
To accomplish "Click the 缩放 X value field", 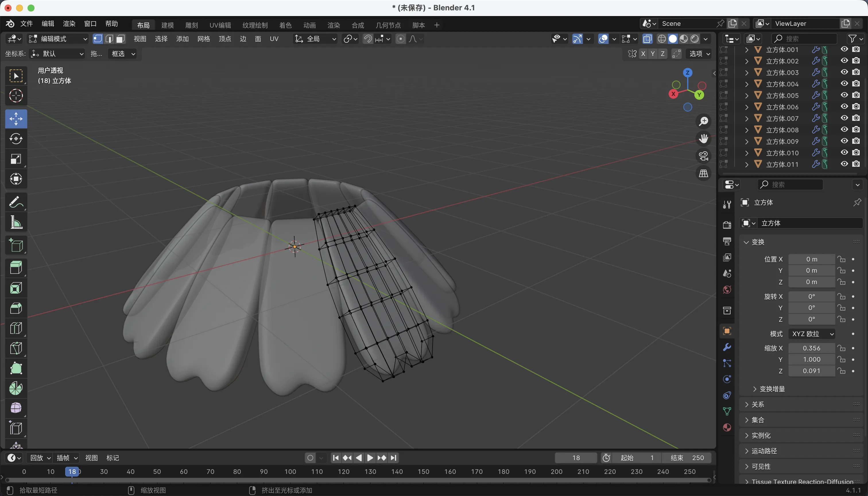I will [x=811, y=348].
